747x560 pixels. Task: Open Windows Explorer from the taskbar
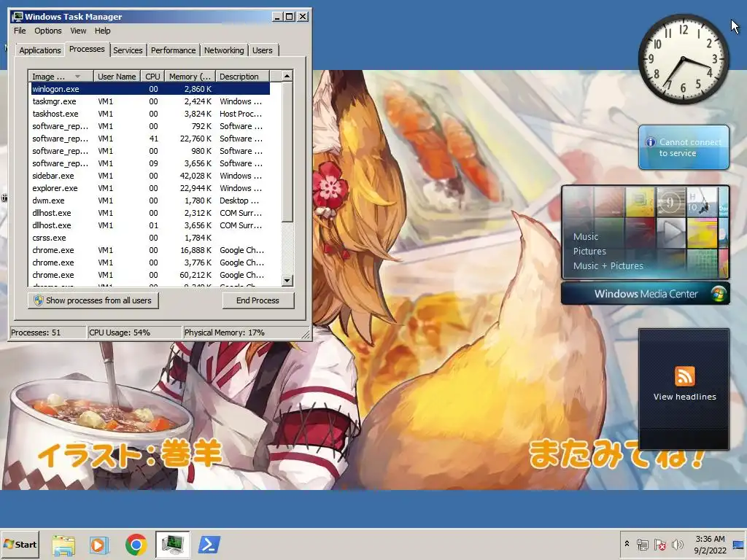[x=63, y=545]
